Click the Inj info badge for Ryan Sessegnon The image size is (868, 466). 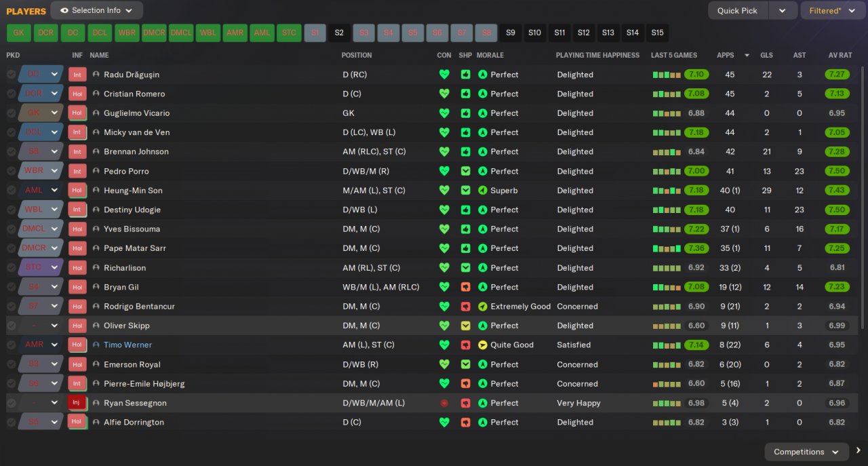77,403
